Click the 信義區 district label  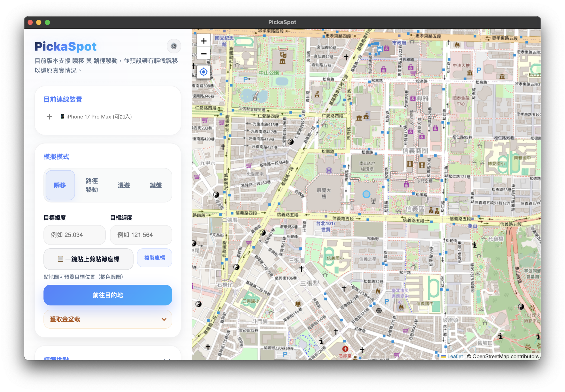415,209
